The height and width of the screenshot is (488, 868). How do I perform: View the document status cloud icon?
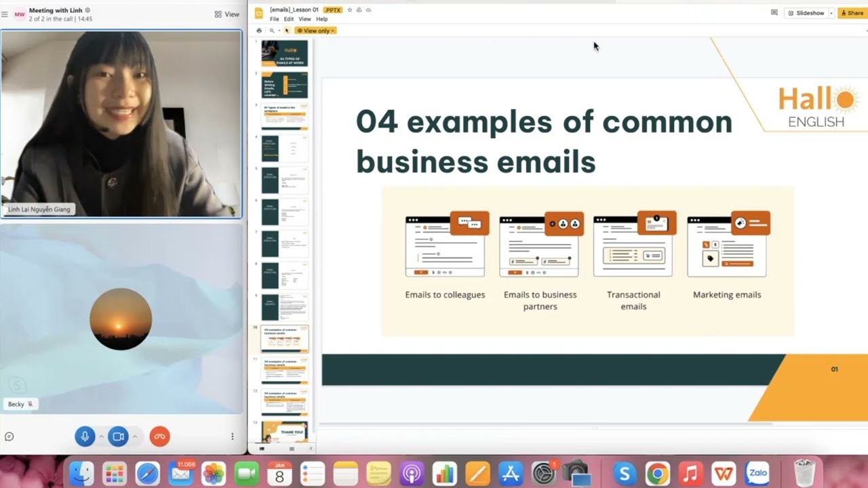point(368,10)
